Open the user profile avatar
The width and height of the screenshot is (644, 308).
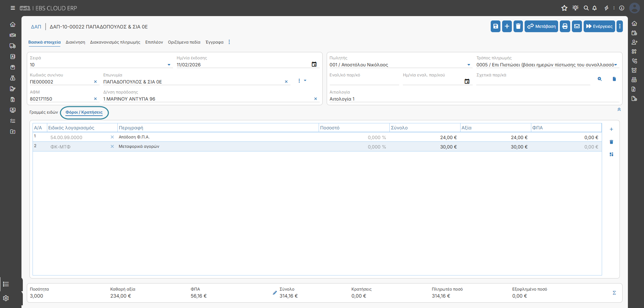(x=635, y=8)
